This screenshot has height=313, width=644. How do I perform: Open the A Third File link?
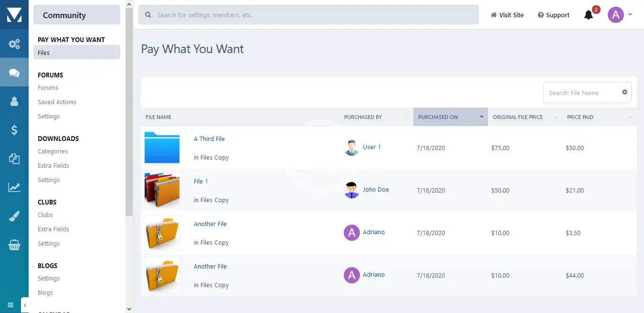(209, 139)
